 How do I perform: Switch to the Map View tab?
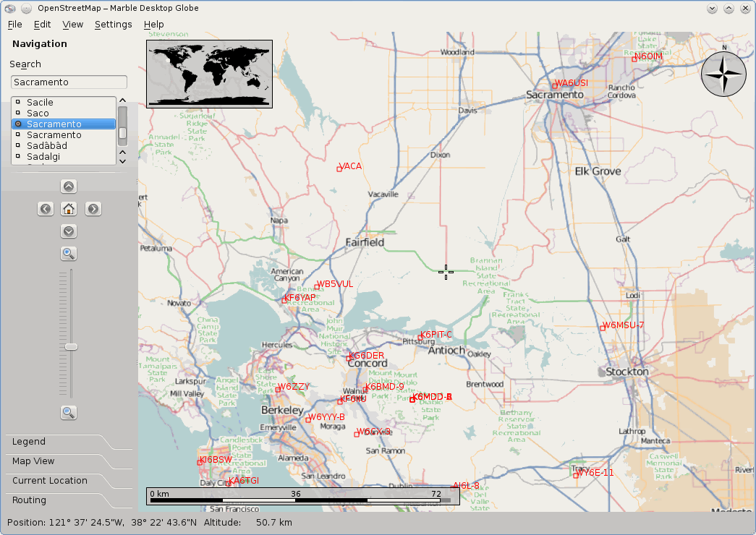coord(33,461)
